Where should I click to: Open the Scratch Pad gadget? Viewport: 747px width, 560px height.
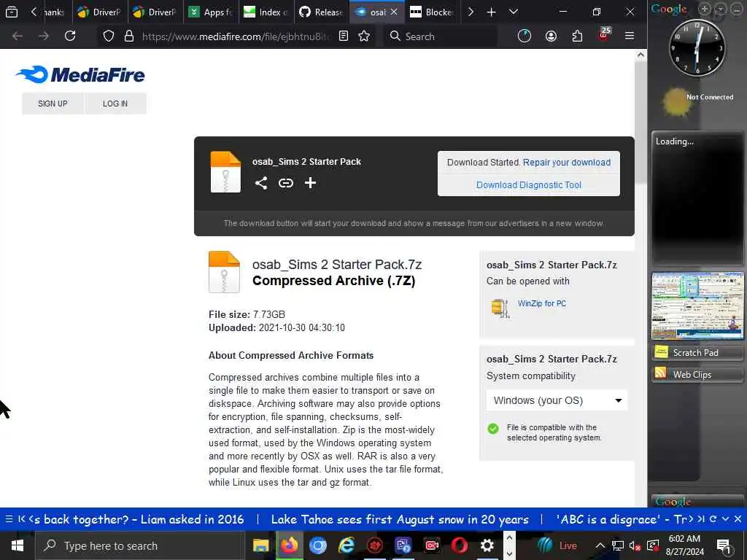(697, 352)
